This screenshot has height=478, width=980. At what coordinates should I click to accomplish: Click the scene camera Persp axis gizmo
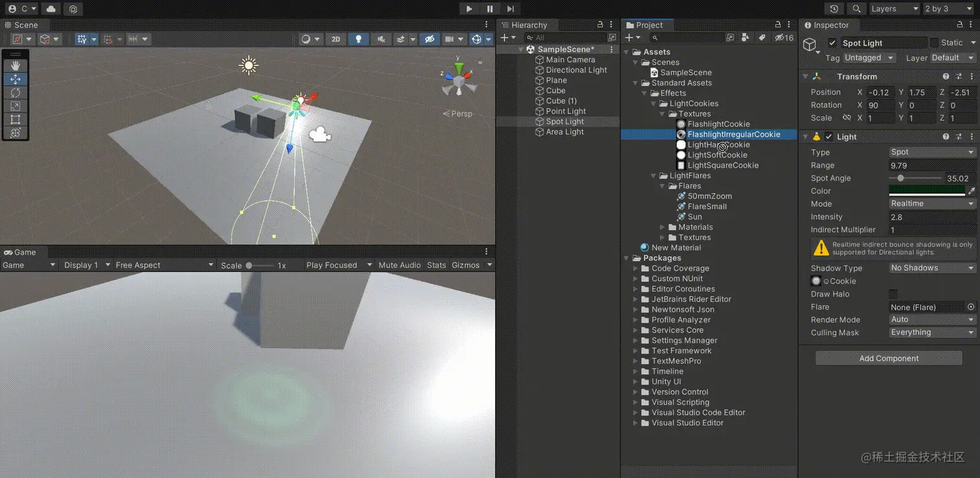(x=458, y=113)
